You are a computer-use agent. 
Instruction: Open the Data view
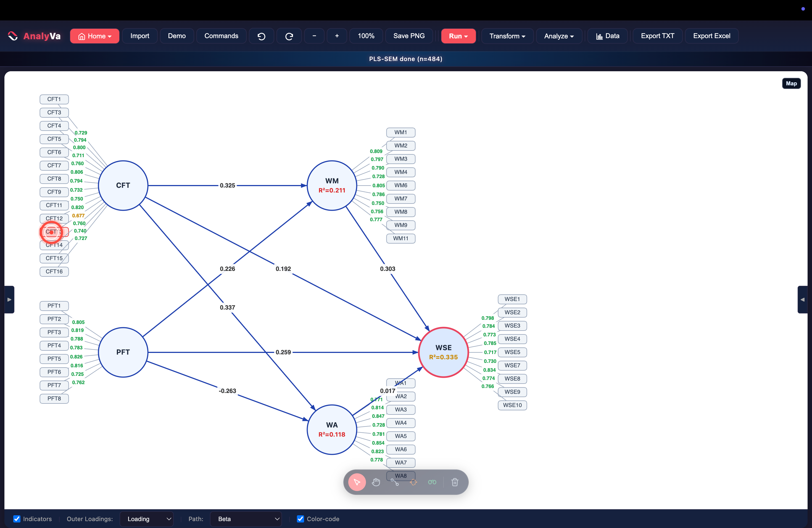click(608, 36)
